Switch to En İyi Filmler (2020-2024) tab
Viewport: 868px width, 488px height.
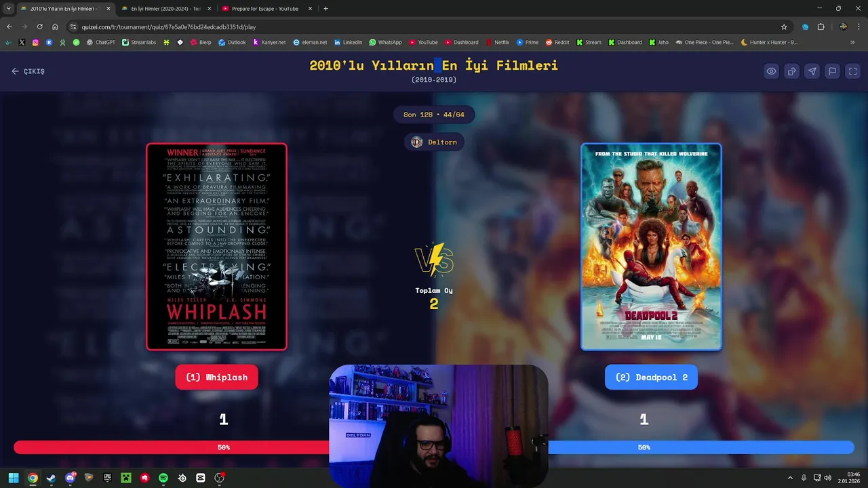coord(165,9)
